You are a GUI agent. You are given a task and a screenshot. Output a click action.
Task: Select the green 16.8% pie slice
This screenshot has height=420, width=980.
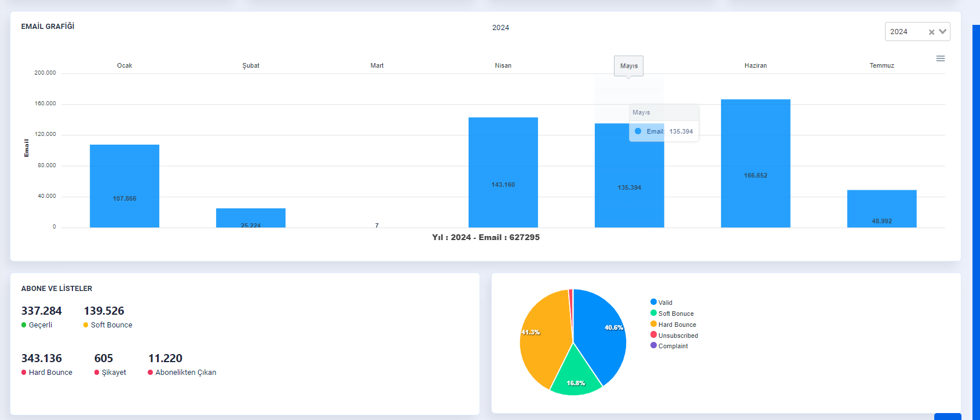click(576, 376)
